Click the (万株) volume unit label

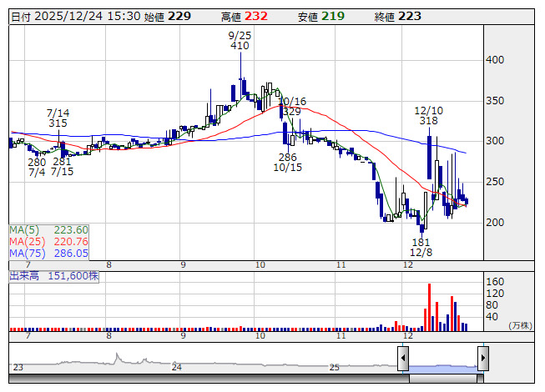point(520,325)
